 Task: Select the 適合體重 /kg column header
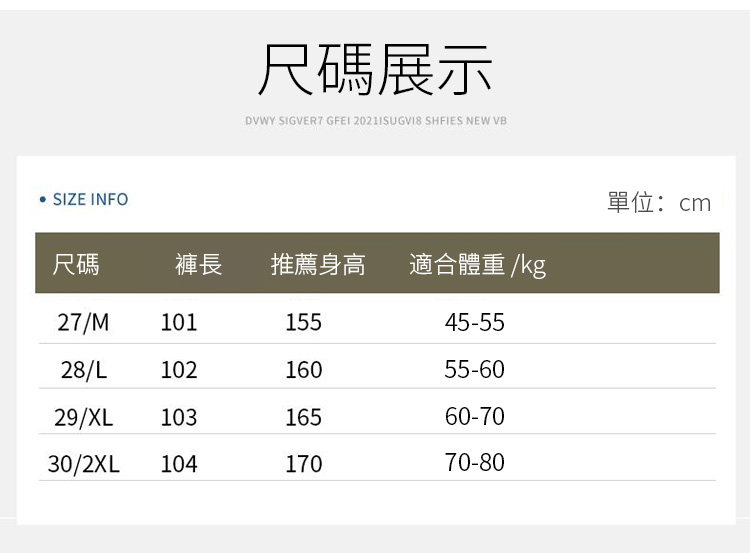tap(477, 265)
